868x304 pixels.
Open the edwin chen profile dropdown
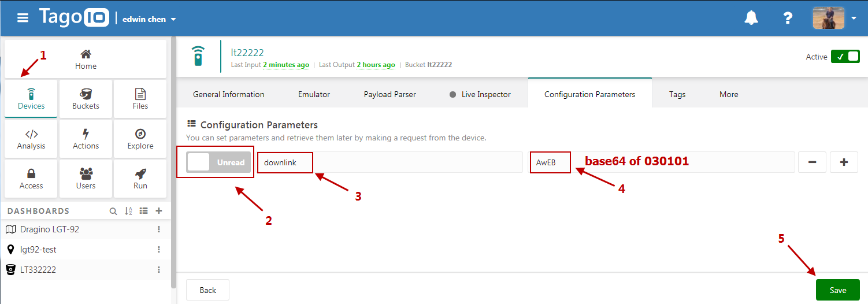click(150, 19)
